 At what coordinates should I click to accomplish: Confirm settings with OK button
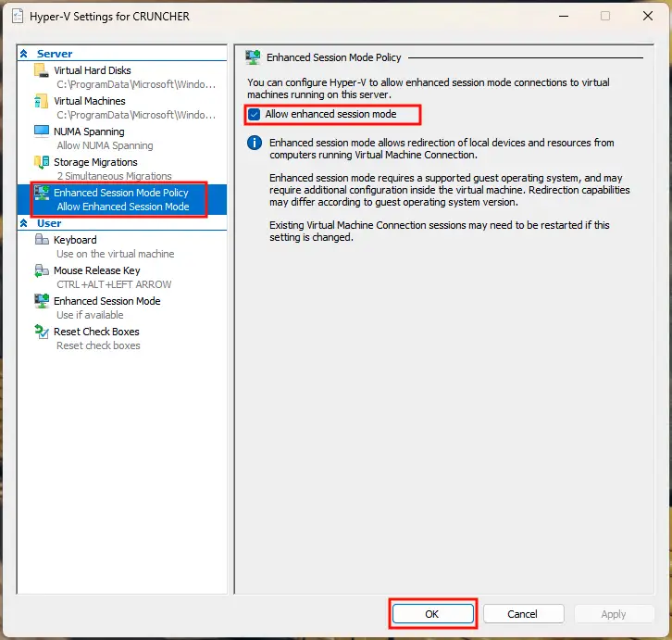tap(433, 614)
